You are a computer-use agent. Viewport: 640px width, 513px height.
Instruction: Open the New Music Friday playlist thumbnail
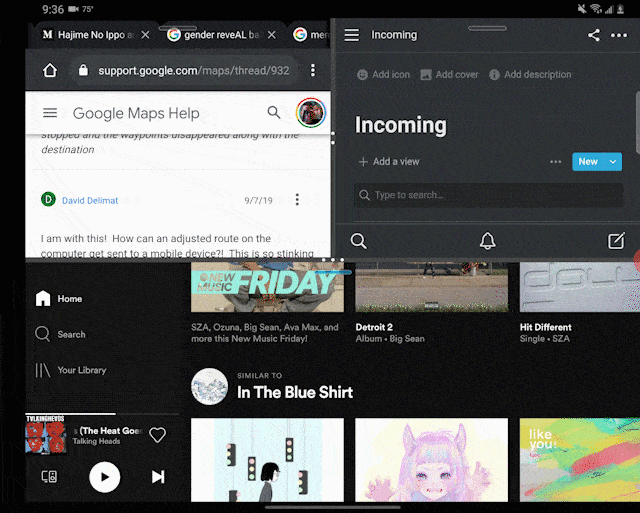(267, 287)
